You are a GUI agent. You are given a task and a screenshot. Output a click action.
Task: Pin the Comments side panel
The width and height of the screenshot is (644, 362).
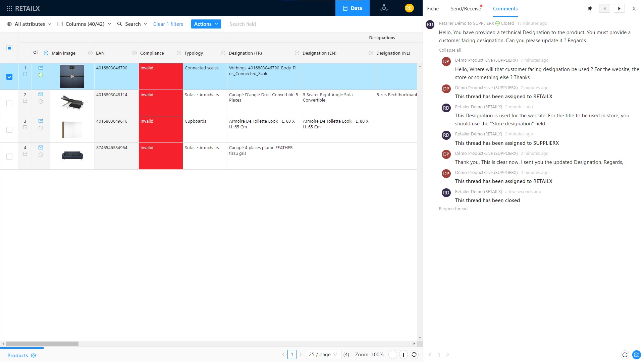tap(590, 8)
